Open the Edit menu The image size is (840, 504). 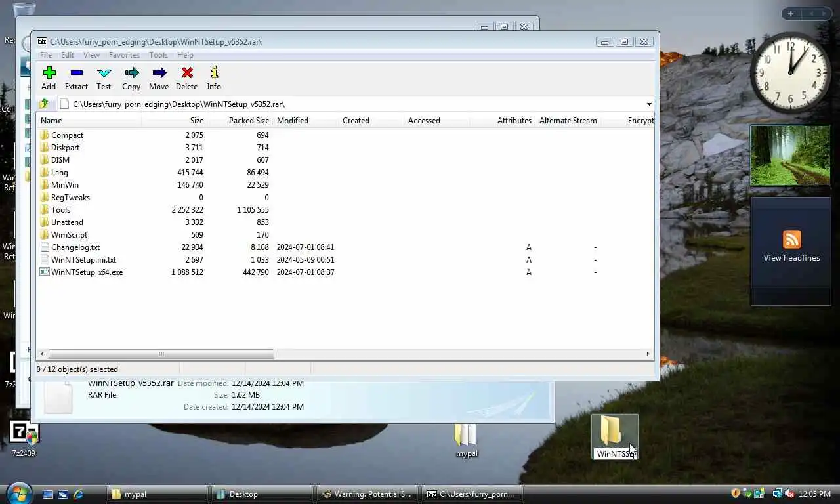click(x=68, y=55)
